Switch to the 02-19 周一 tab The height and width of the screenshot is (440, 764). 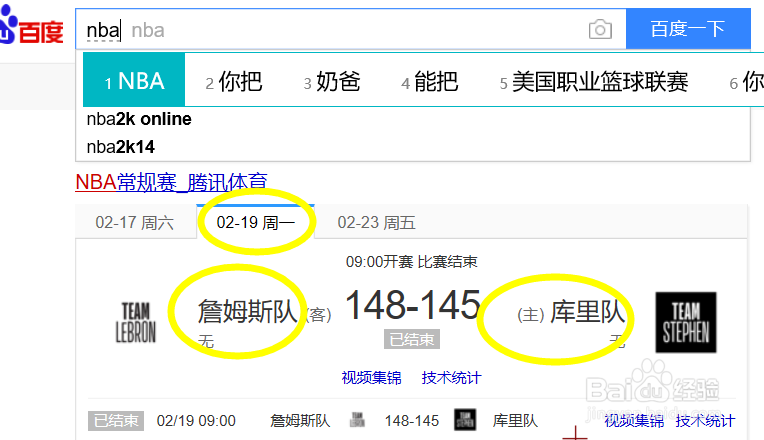pyautogui.click(x=255, y=223)
